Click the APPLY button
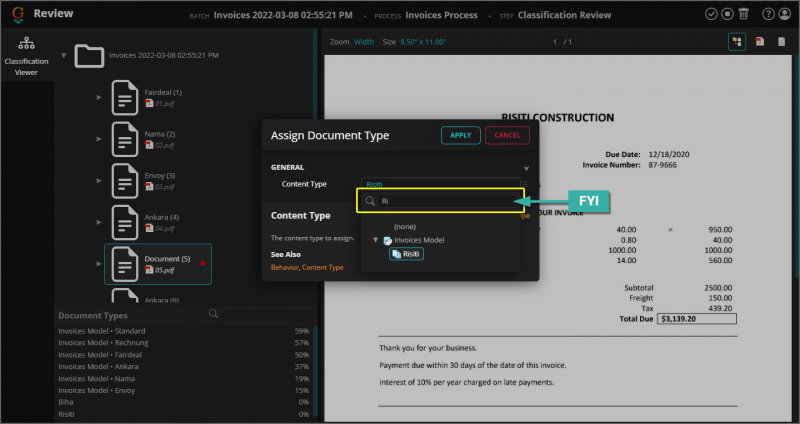 (x=461, y=135)
